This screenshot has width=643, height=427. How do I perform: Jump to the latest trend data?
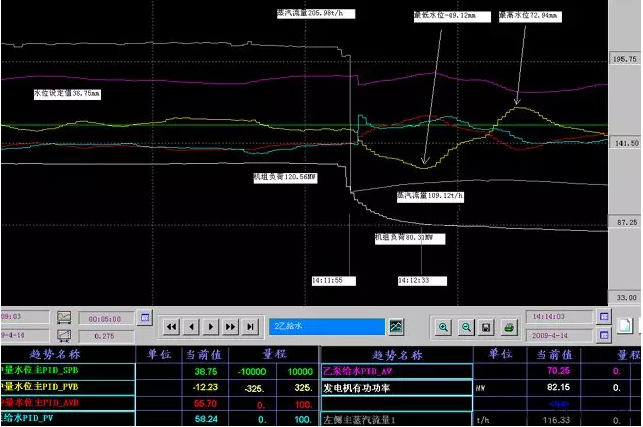pyautogui.click(x=252, y=326)
